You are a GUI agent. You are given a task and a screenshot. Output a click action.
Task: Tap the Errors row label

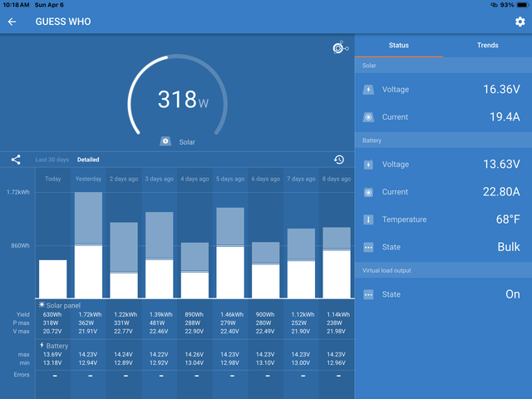click(22, 375)
